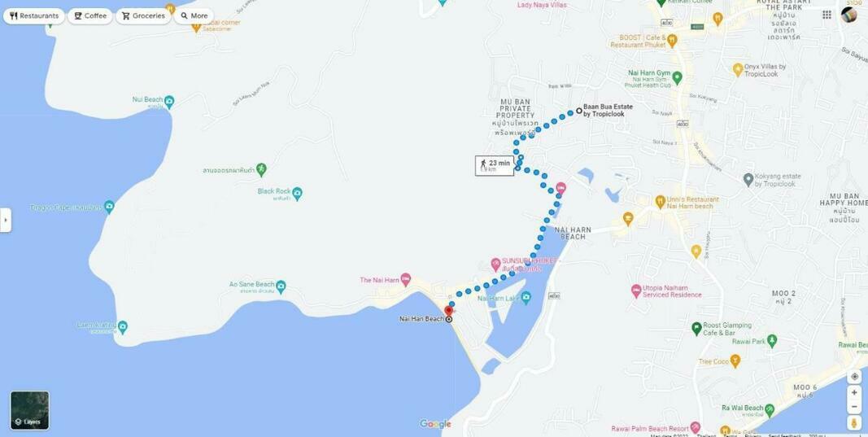Zoom out using the minus button

[855, 407]
